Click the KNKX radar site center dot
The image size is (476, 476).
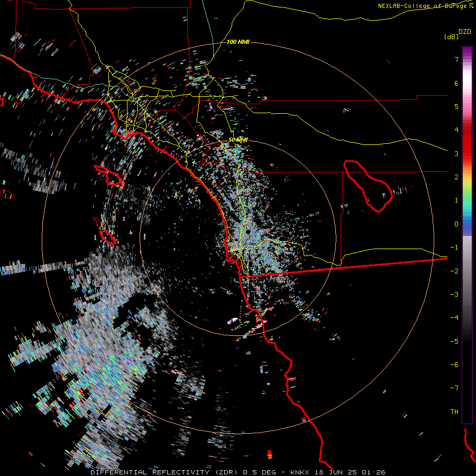point(248,232)
